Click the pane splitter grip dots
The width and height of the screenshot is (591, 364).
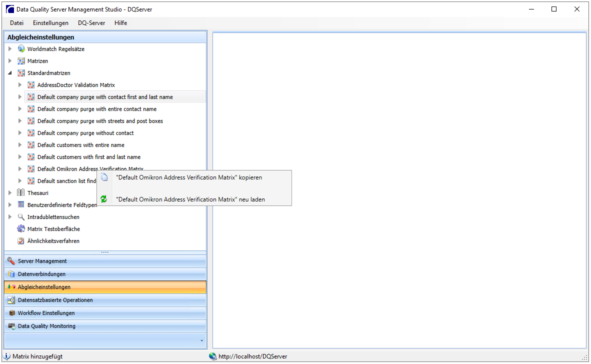(105, 252)
